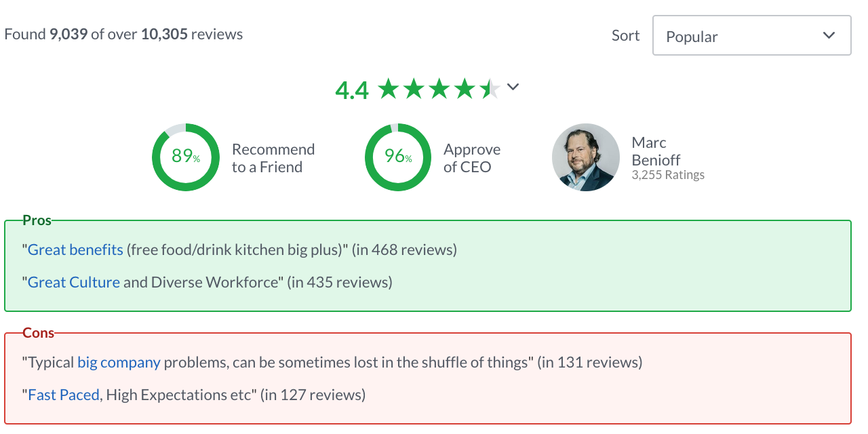Open the Sort dropdown showing Popular
This screenshot has width=868, height=434.
tap(751, 36)
